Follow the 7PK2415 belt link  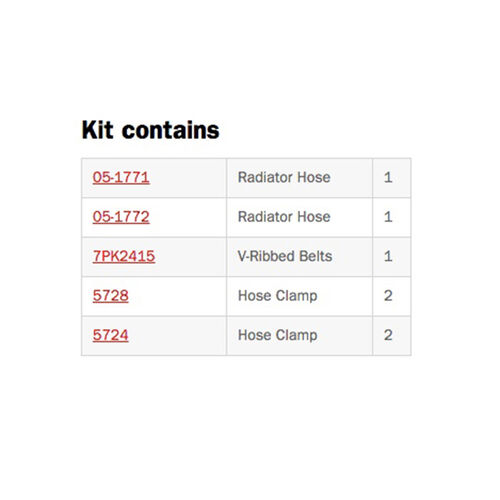click(124, 256)
